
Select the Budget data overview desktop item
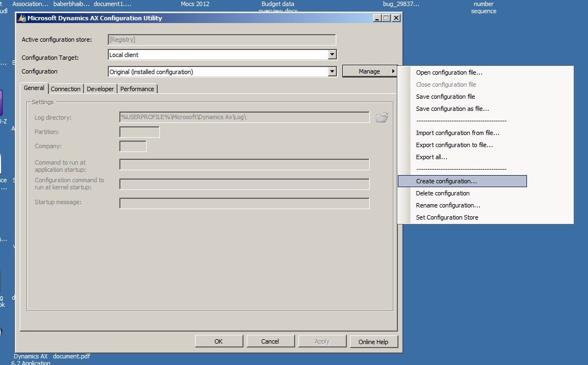coord(278,7)
